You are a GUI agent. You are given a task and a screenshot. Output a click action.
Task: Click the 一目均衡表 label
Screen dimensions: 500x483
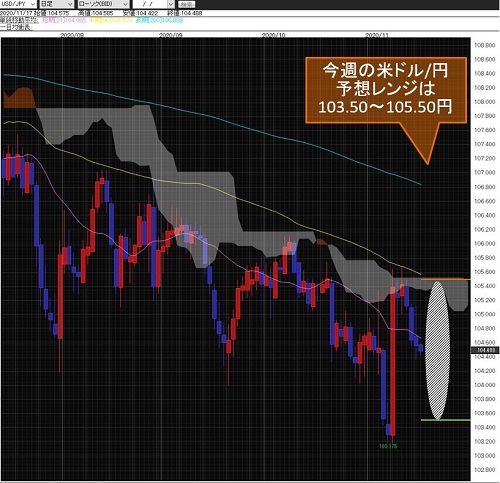point(16,27)
